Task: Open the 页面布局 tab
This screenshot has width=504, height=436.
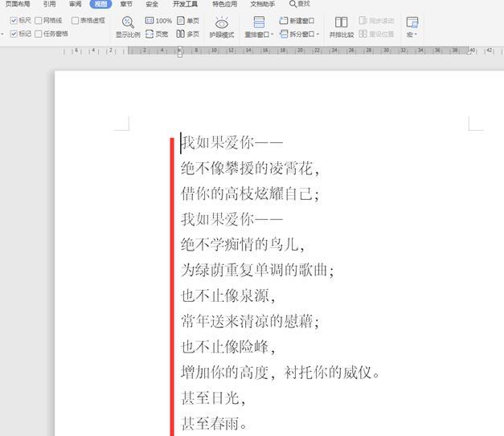Action: [18, 4]
